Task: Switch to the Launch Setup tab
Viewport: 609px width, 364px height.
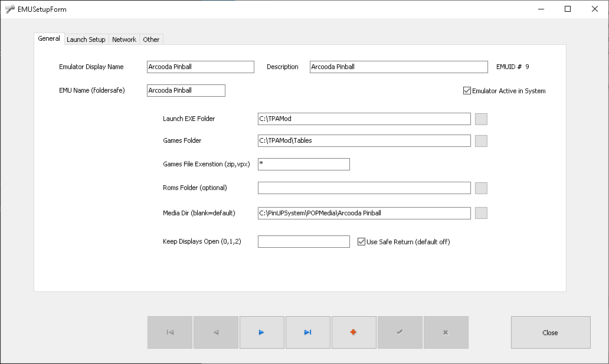Action: (86, 40)
